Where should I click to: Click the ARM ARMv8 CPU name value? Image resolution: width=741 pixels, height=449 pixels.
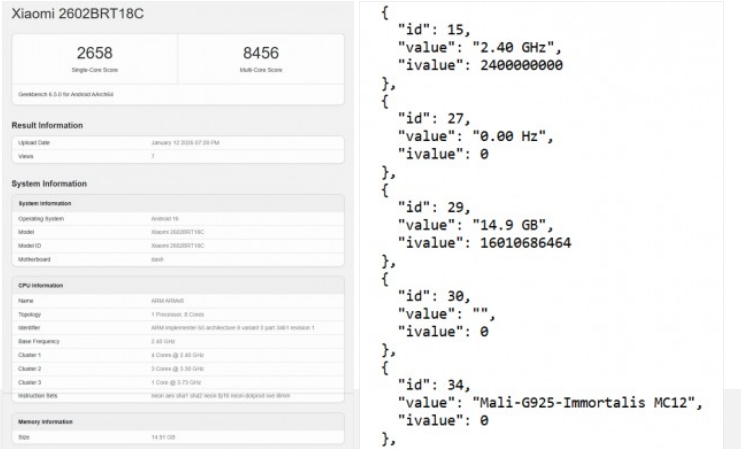[x=168, y=300]
